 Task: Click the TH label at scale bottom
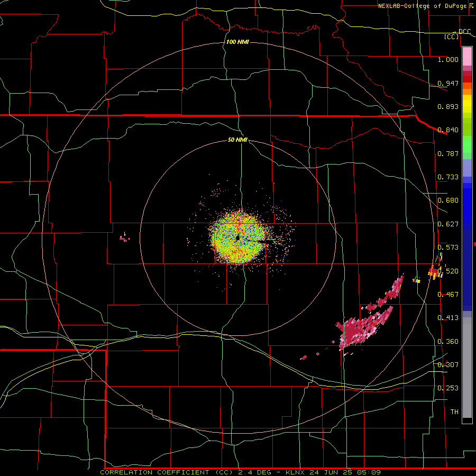click(454, 412)
